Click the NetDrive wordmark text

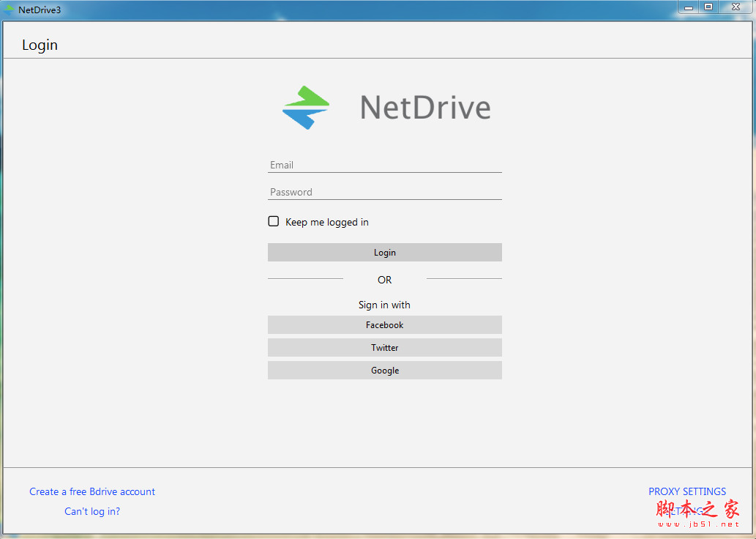(425, 107)
